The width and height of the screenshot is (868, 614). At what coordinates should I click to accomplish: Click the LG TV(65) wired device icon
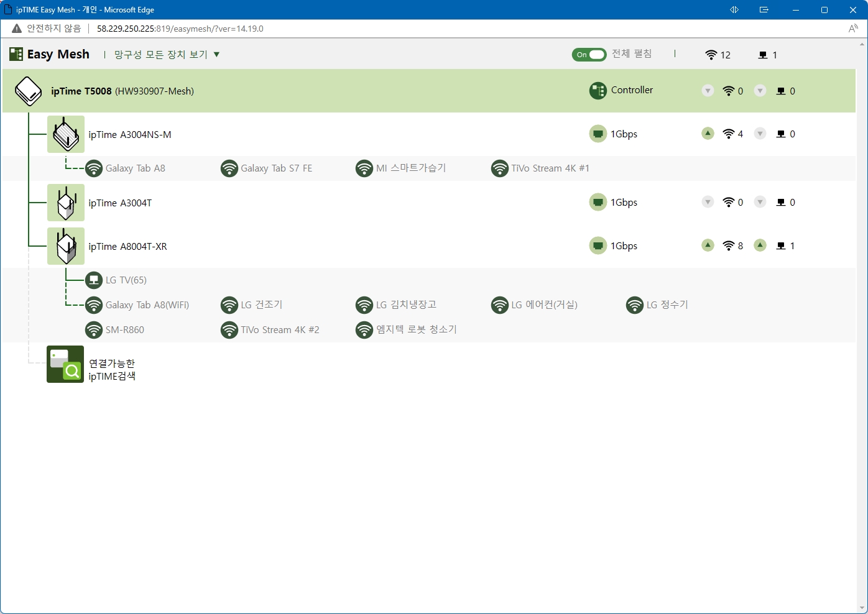[x=94, y=280]
